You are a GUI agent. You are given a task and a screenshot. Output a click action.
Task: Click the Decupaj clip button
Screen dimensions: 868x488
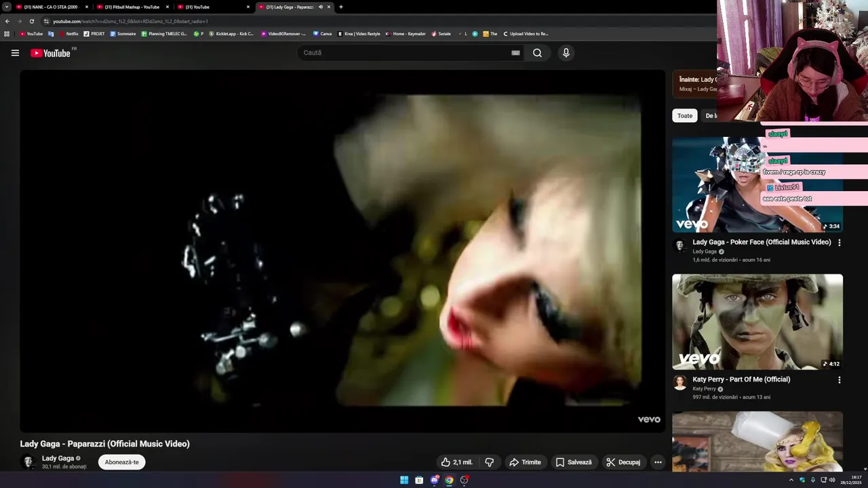coord(623,462)
